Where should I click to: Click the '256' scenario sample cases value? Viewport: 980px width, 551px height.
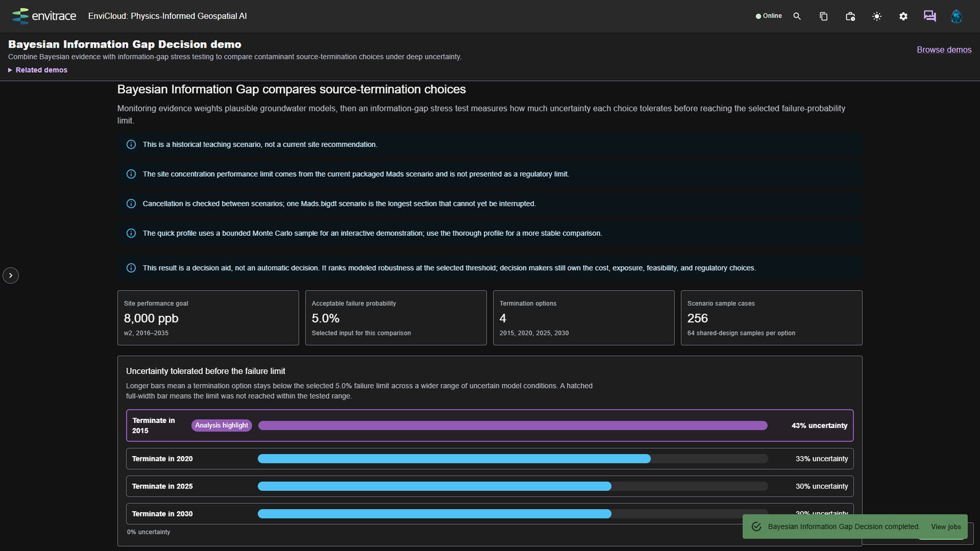tap(698, 318)
